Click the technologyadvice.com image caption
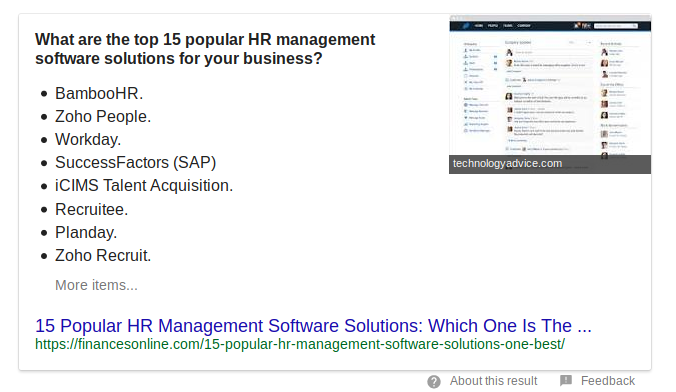 click(x=507, y=163)
